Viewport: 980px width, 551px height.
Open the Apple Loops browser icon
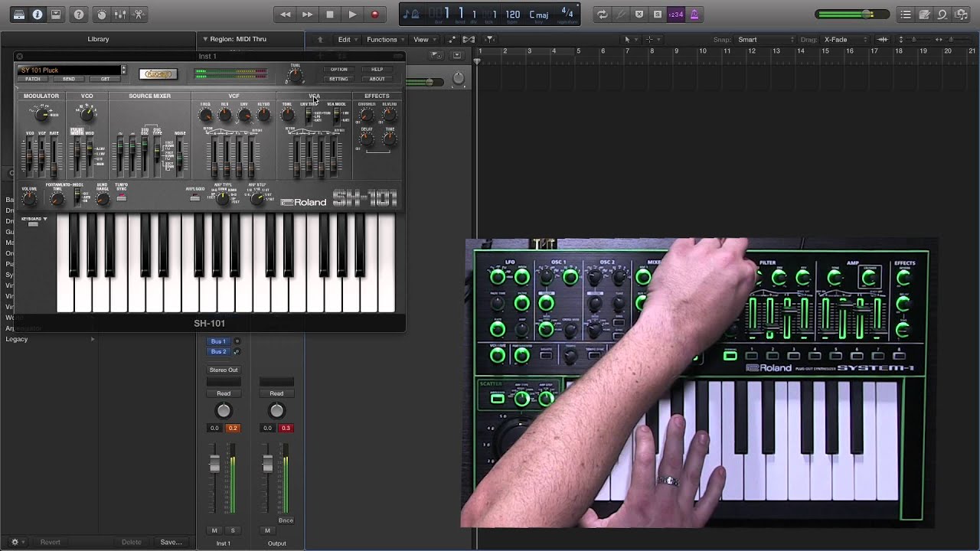pyautogui.click(x=942, y=15)
